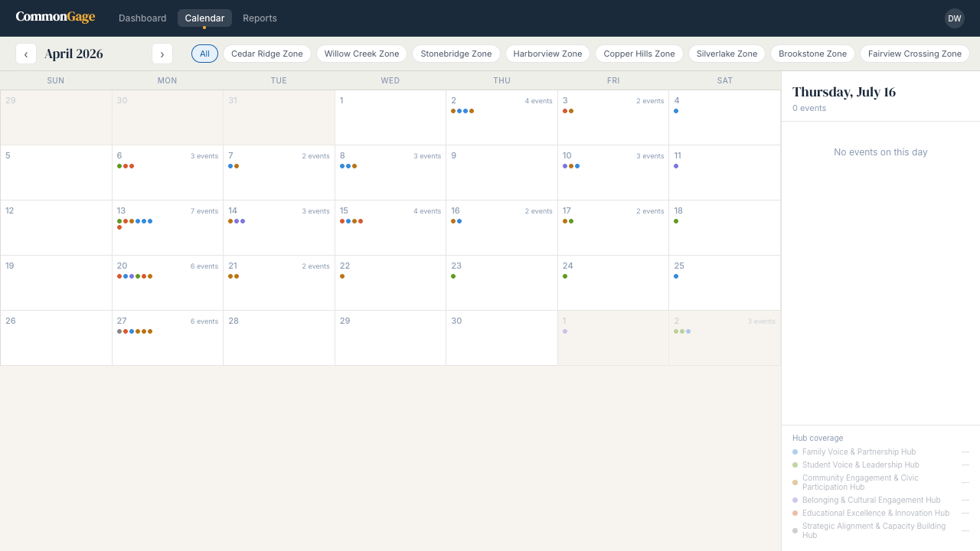The image size is (980, 551).
Task: Select April 25 day cell
Action: click(x=724, y=282)
